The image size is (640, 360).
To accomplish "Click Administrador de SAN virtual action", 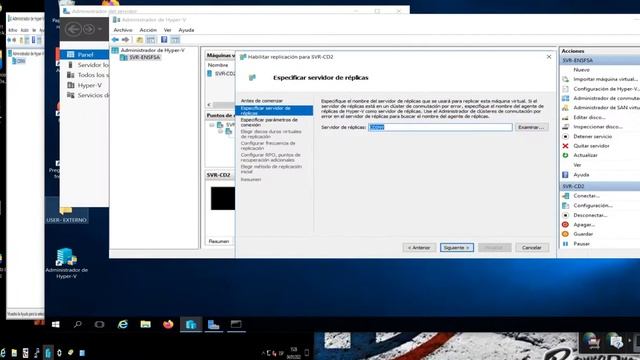I will (606, 108).
